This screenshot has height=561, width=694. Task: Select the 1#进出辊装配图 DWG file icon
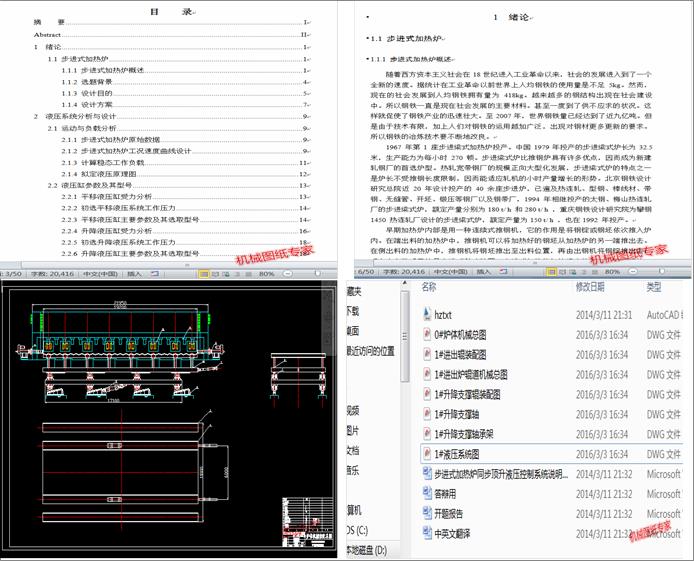coord(427,354)
